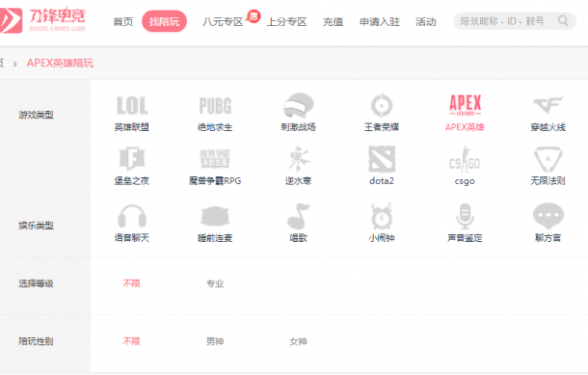Screen dimensions: 588x375
Task: Go to the 首页 nav tab
Action: click(123, 22)
